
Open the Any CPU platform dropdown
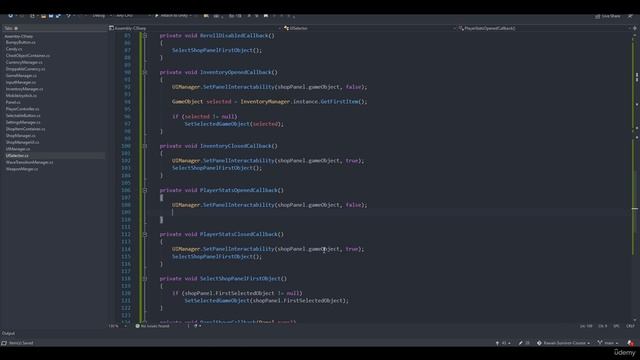pyautogui.click(x=133, y=16)
